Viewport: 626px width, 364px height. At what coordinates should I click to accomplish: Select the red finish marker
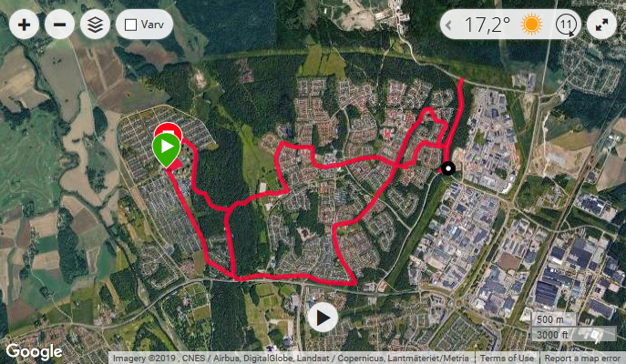point(169,129)
